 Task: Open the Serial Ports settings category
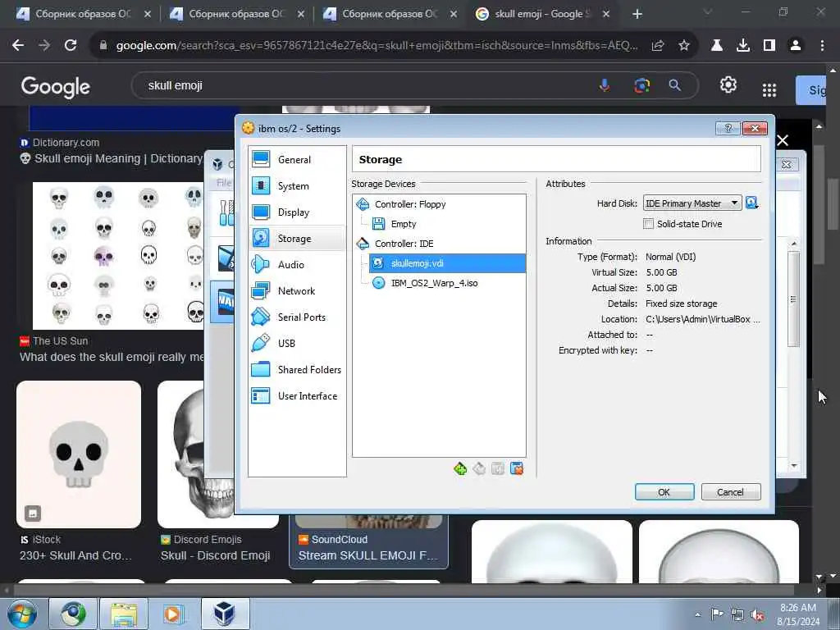297,317
